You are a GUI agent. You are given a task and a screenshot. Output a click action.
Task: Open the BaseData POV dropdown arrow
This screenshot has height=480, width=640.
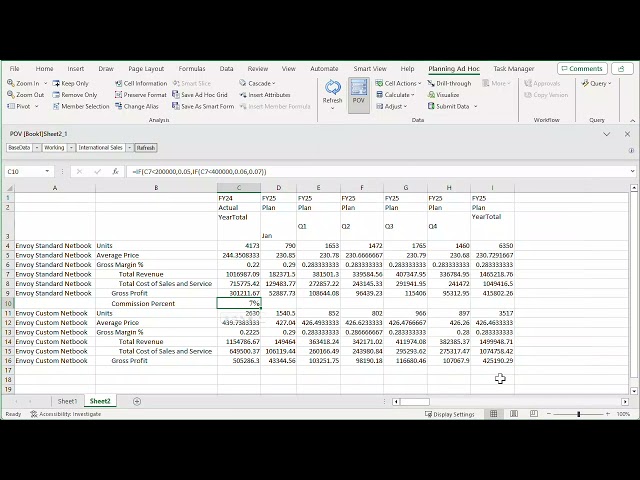[37, 148]
